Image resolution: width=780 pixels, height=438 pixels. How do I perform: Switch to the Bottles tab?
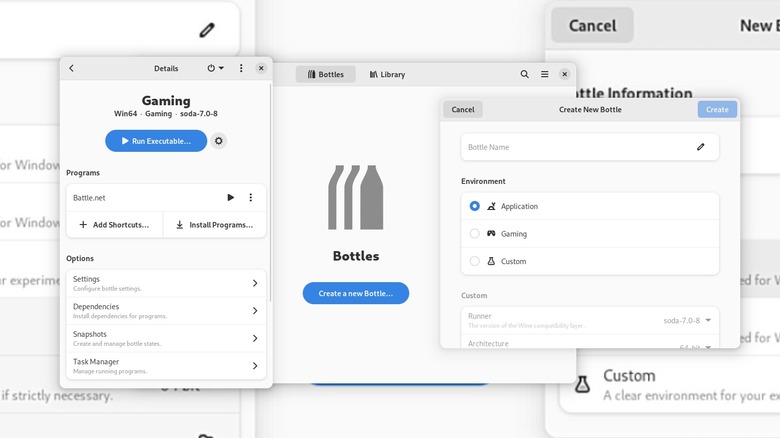[325, 74]
